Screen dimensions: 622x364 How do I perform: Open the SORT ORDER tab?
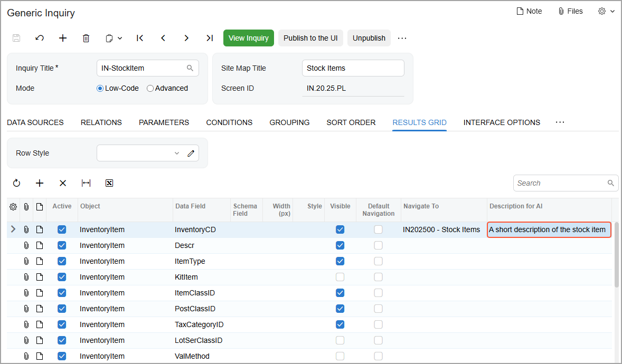(351, 122)
